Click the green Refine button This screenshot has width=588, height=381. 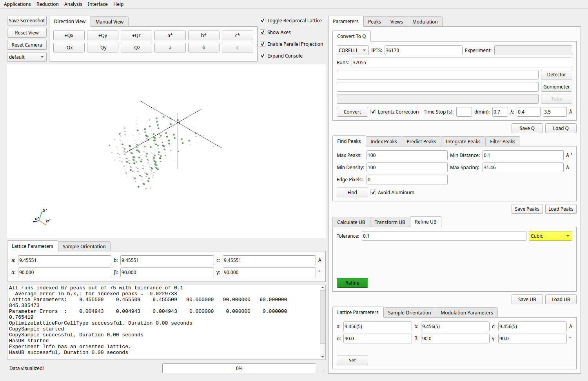352,283
